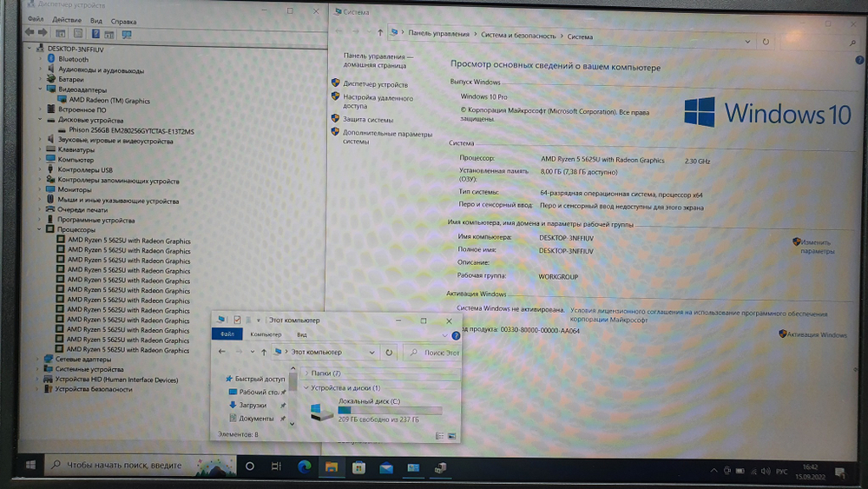Open Компьютер ribbon tab in Explorer
The image size is (868, 489).
[x=266, y=334]
